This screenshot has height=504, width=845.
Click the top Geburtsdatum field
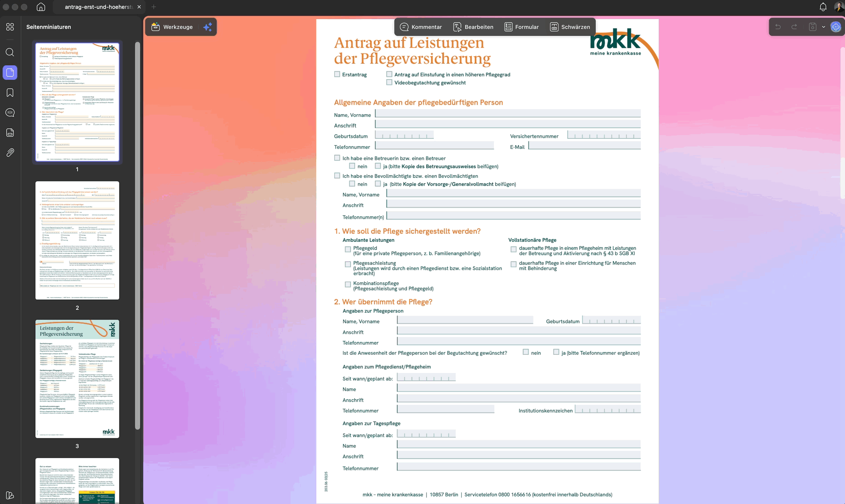pyautogui.click(x=404, y=135)
